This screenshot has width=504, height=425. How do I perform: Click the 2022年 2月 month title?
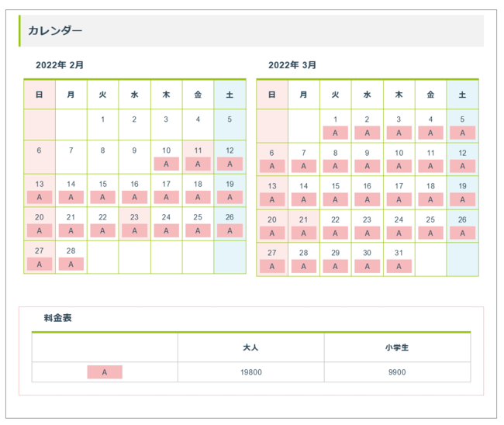60,65
